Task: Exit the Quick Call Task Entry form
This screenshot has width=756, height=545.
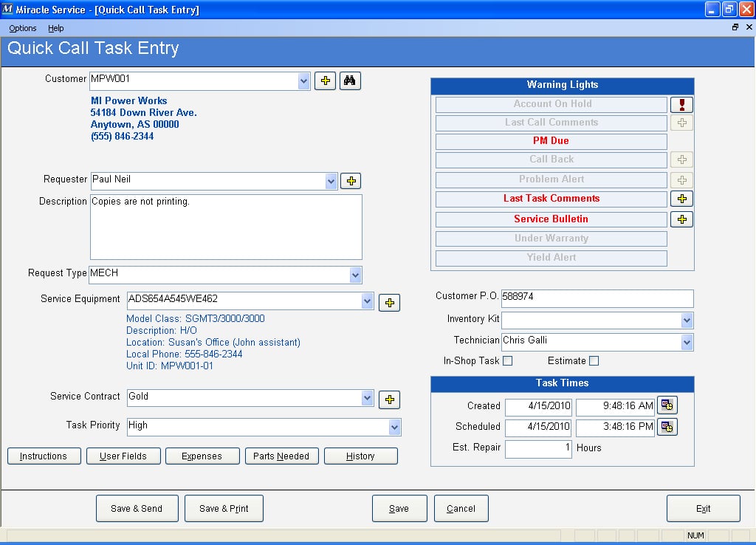Action: point(704,508)
